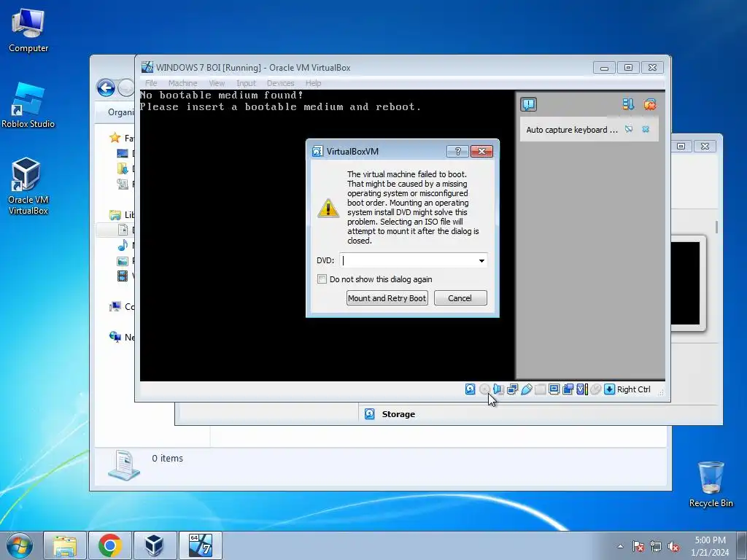Image resolution: width=747 pixels, height=560 pixels.
Task: Check 'Do not show this dialog again'
Action: coord(322,279)
